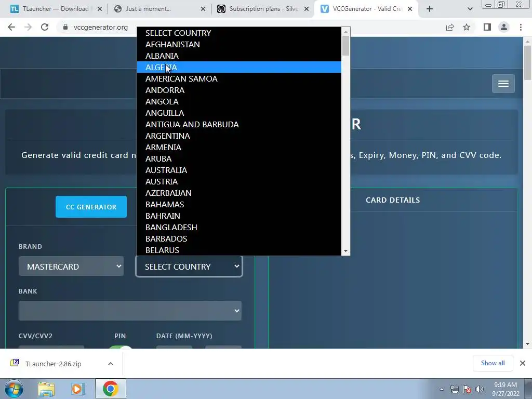Screen dimensions: 532x399
Task: Open the tab search chevron
Action: pos(470,9)
